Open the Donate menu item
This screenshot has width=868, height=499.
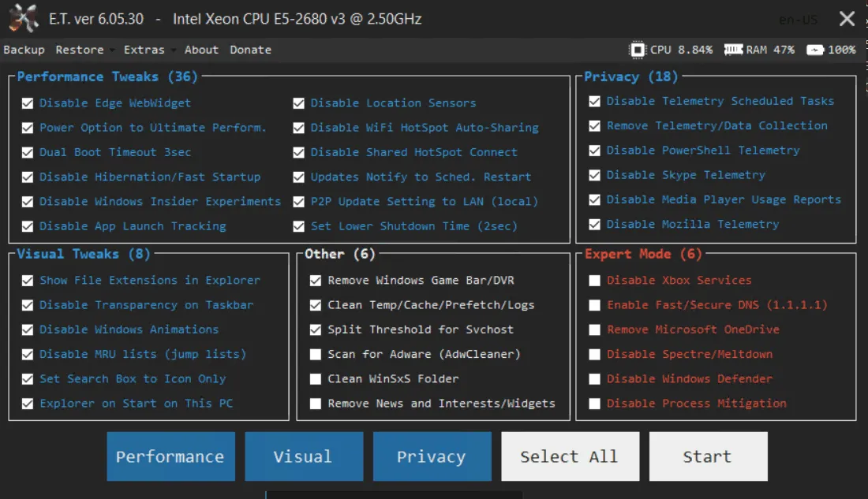[251, 50]
